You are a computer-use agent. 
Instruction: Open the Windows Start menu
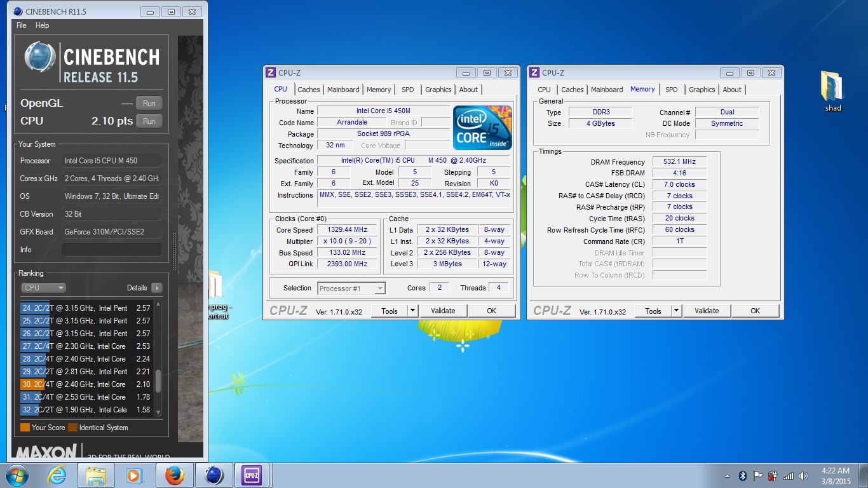pos(17,475)
